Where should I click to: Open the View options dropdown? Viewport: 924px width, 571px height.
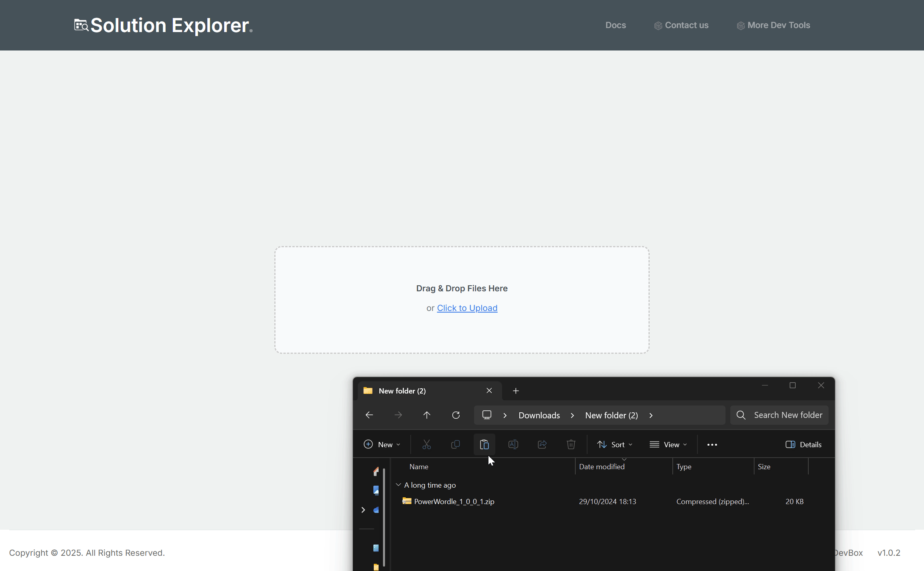(668, 444)
